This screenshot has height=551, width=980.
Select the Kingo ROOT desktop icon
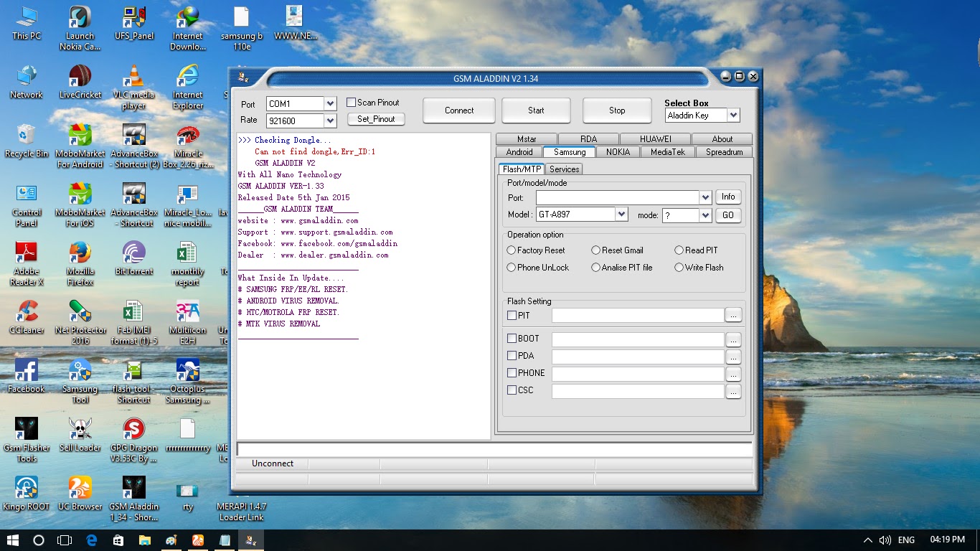click(27, 494)
